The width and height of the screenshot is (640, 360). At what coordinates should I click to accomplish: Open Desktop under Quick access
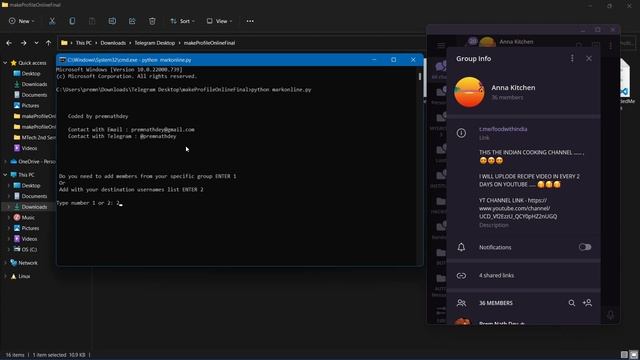31,73
